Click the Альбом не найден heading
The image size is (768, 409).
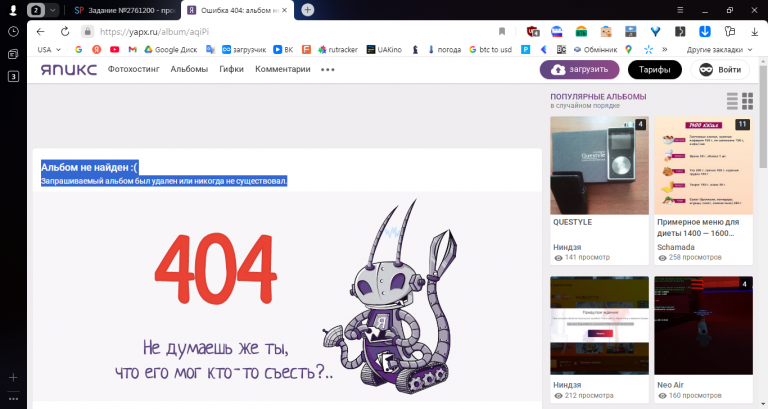(90, 167)
